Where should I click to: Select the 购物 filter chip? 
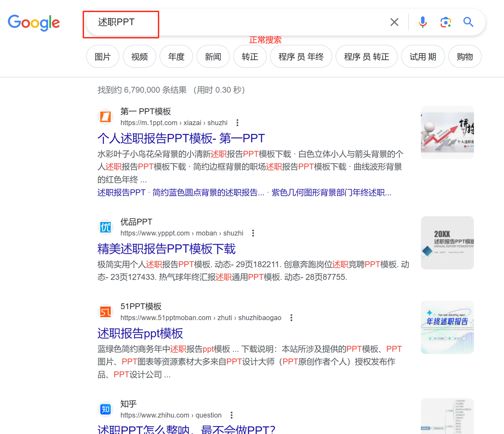pyautogui.click(x=465, y=57)
